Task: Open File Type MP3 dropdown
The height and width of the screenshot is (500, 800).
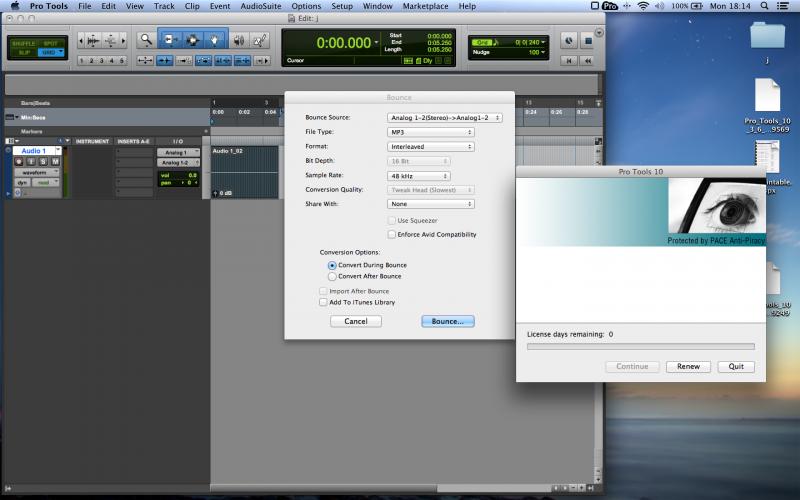Action: 431,132
